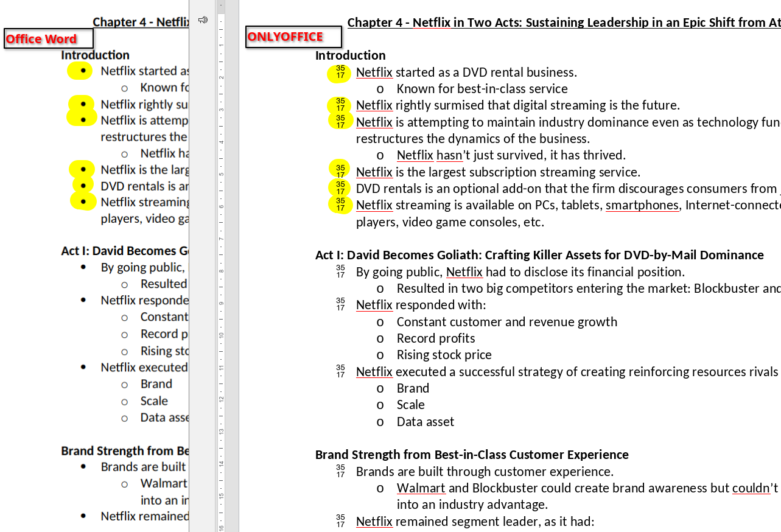Click 'By going public, Netflix had to disclose' line
This screenshot has height=532, width=781.
coord(520,272)
